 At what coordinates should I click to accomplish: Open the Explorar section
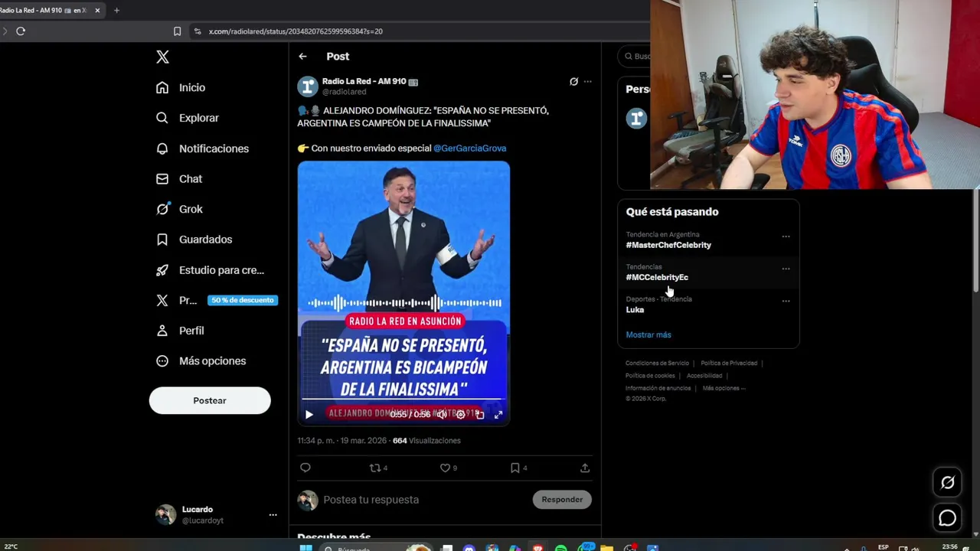pos(188,118)
